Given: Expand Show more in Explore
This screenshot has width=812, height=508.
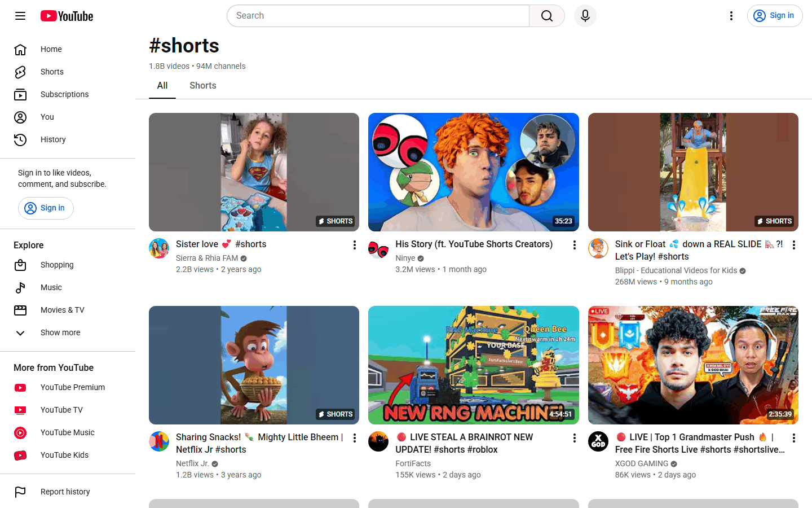Looking at the screenshot, I should (x=68, y=332).
